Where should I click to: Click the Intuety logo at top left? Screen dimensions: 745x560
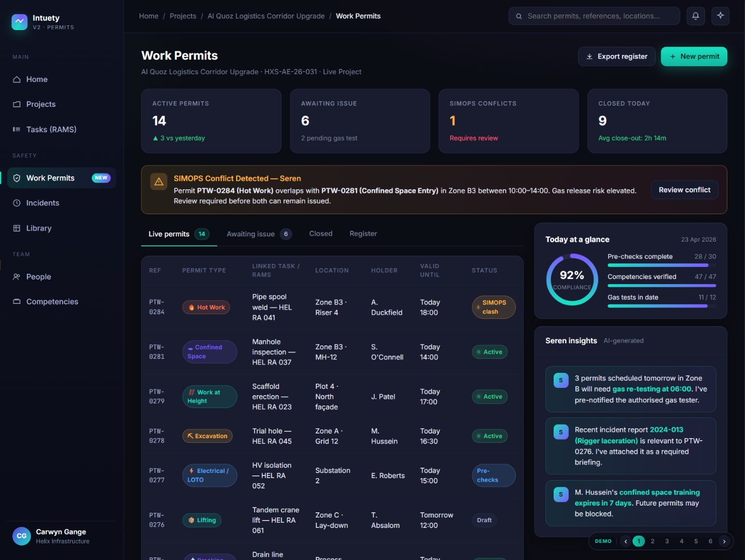(19, 22)
